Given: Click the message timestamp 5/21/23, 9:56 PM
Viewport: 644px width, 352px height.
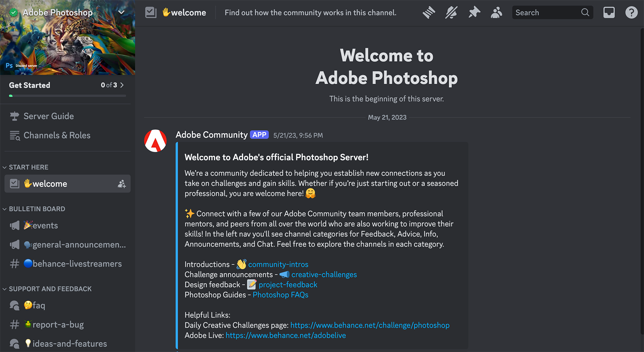Looking at the screenshot, I should click(298, 135).
